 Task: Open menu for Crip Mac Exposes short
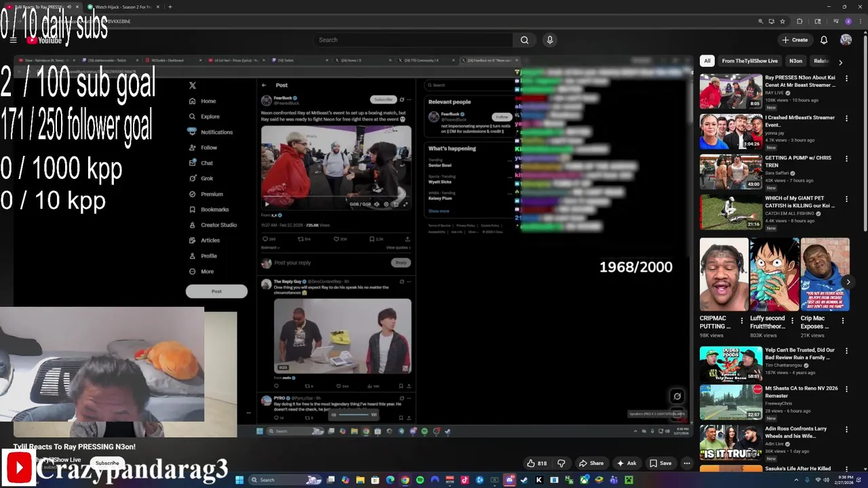pyautogui.click(x=843, y=321)
